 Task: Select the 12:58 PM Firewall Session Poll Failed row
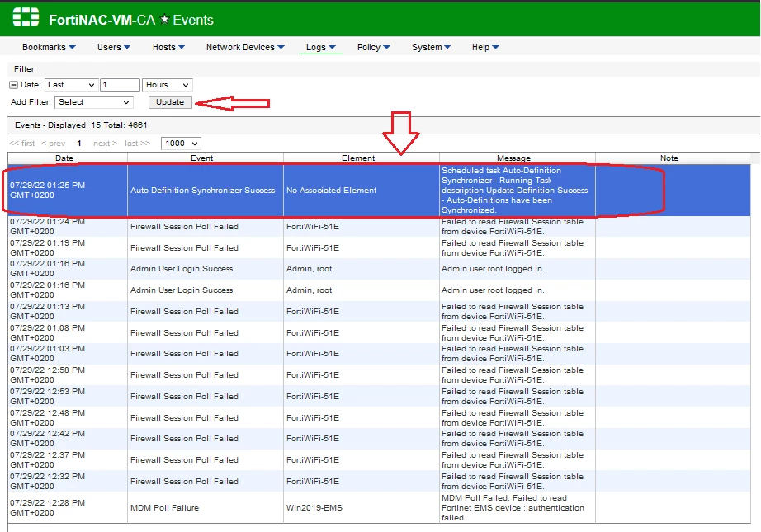(379, 374)
